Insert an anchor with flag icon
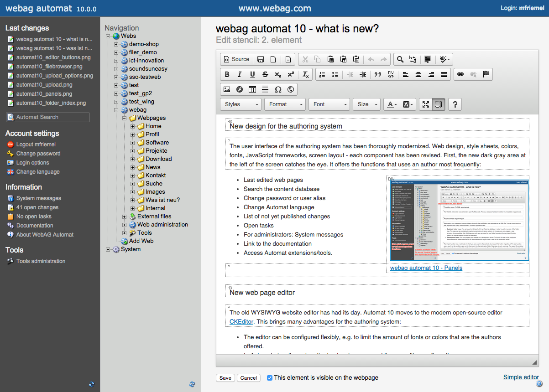 click(486, 75)
